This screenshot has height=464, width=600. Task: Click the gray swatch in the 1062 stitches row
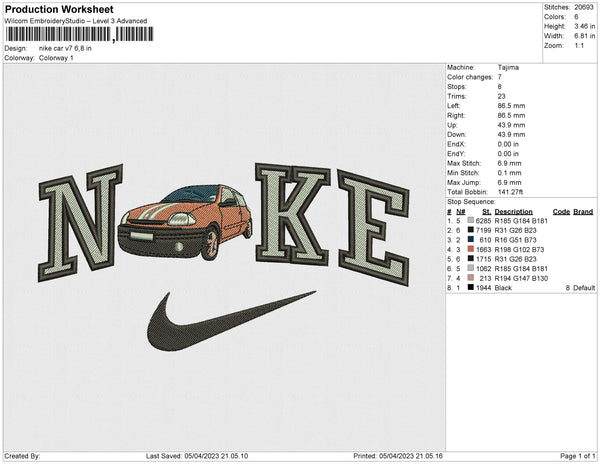471,269
